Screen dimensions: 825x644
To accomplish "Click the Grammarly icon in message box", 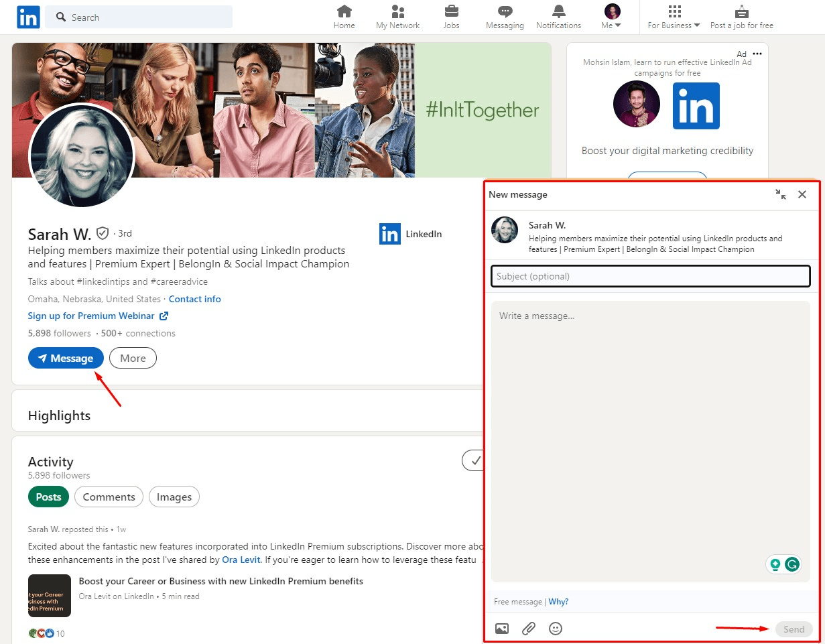I will (792, 564).
